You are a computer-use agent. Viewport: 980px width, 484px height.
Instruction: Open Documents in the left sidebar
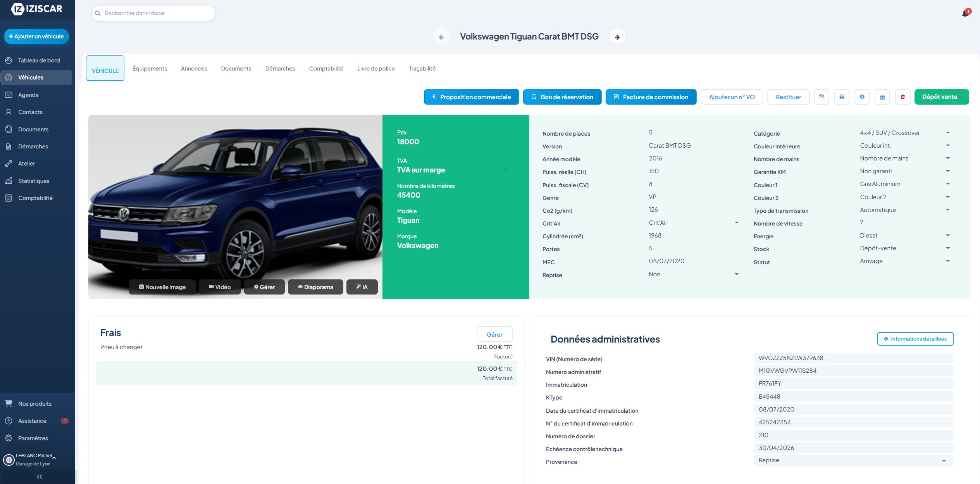36,129
